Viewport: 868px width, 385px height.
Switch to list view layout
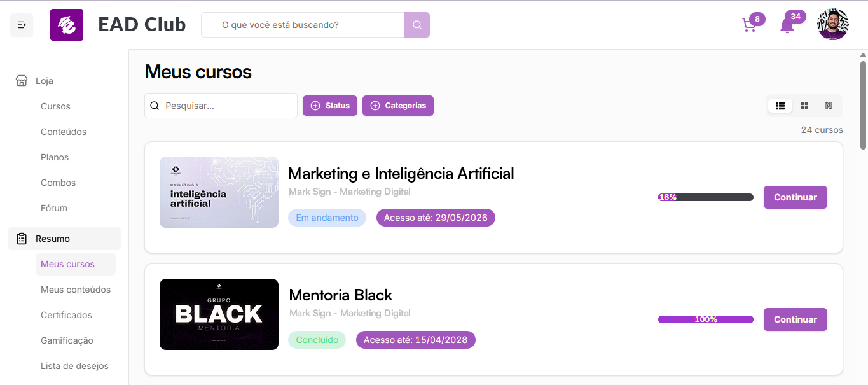tap(780, 106)
